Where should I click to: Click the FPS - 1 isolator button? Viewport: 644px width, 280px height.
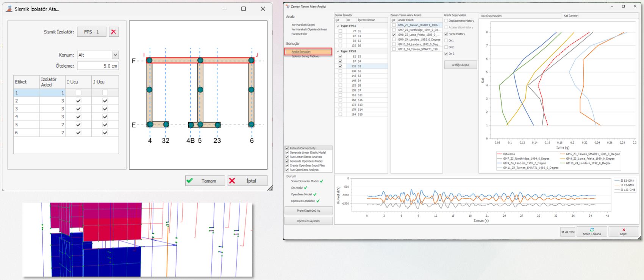92,32
